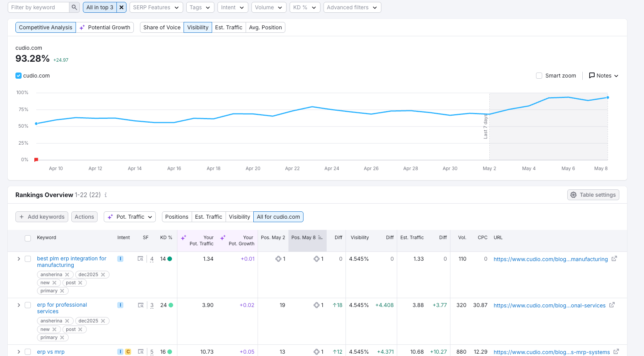Open Table settings gear
Image resolution: width=644 pixels, height=356 pixels.
pyautogui.click(x=593, y=195)
